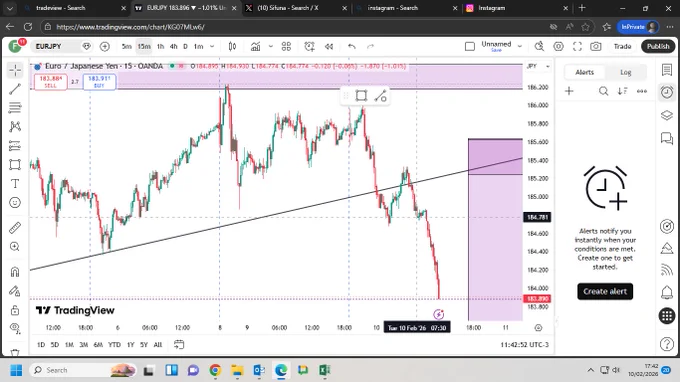Image resolution: width=680 pixels, height=382 pixels.
Task: Select the rectangle shapes tool in left toolbar
Action: (x=15, y=165)
